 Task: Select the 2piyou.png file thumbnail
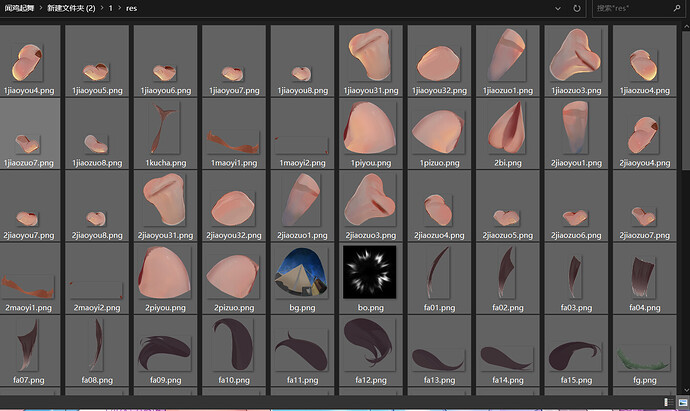pos(165,270)
